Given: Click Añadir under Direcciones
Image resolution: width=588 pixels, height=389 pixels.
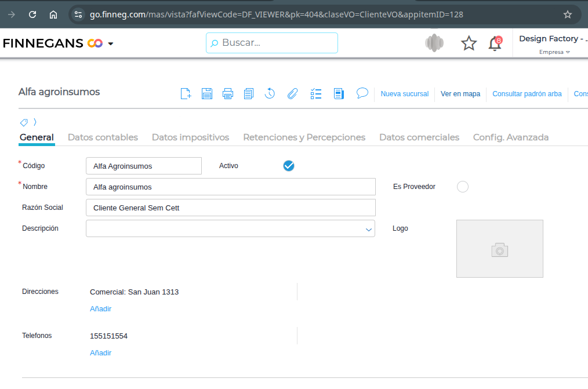Looking at the screenshot, I should pos(100,309).
